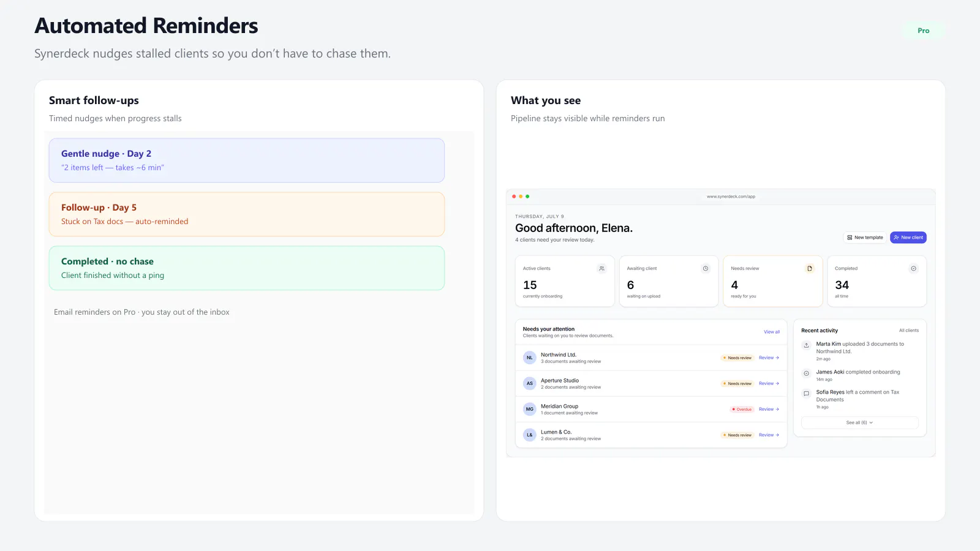The image size is (980, 551).
Task: Click the Automated Reminders title
Action: coord(146,26)
